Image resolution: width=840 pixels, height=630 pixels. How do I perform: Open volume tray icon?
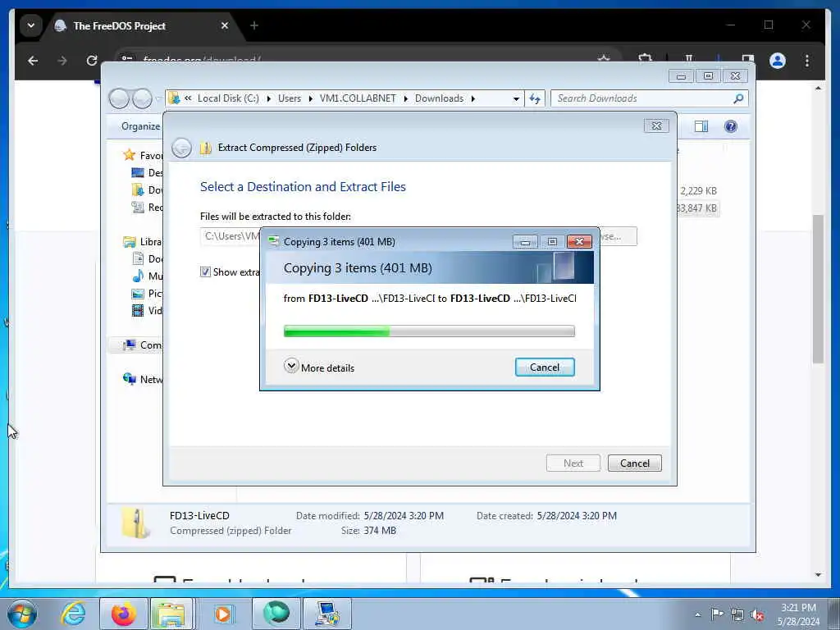(757, 615)
